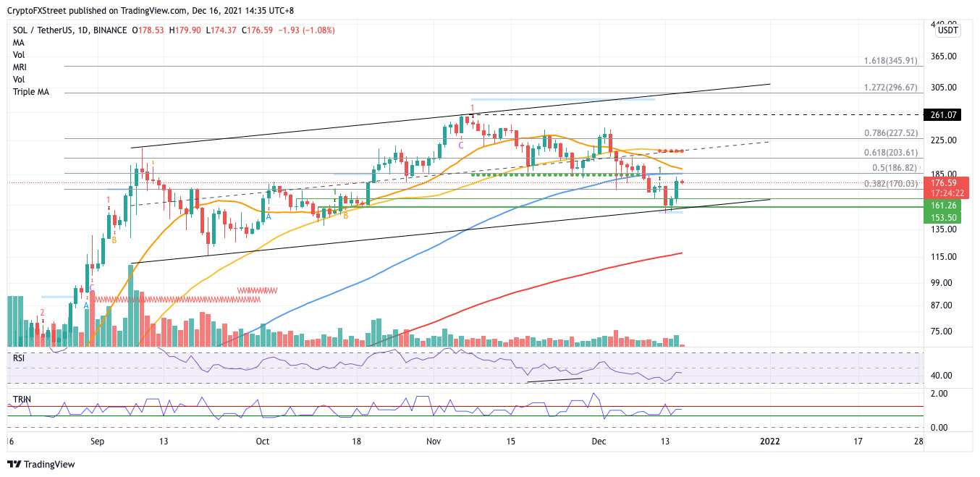
Task: Select the 0.618(203.61) Fibonacci label
Action: pos(892,153)
